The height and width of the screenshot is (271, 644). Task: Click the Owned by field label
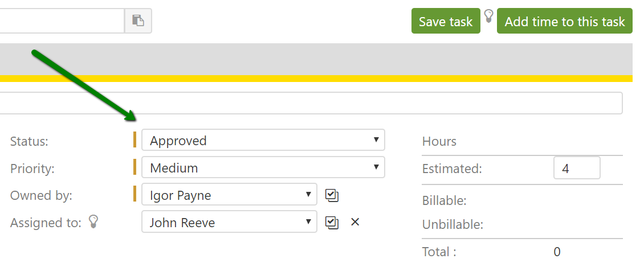coord(41,195)
